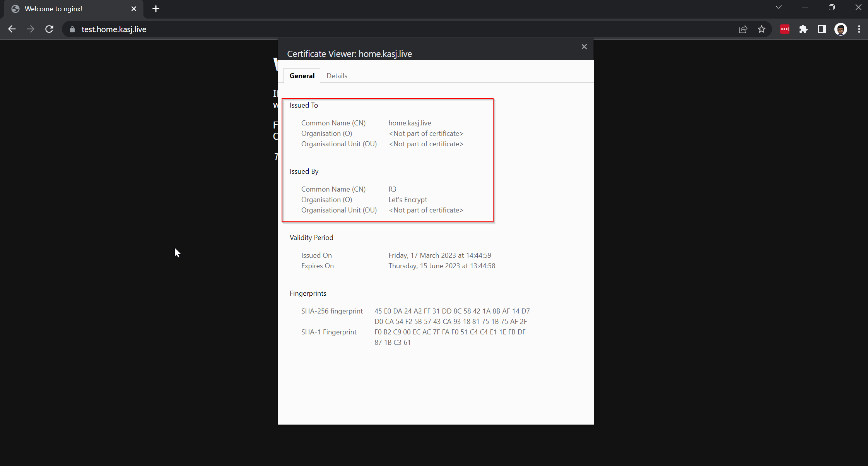Close the Certificate Viewer dialog

(x=584, y=47)
